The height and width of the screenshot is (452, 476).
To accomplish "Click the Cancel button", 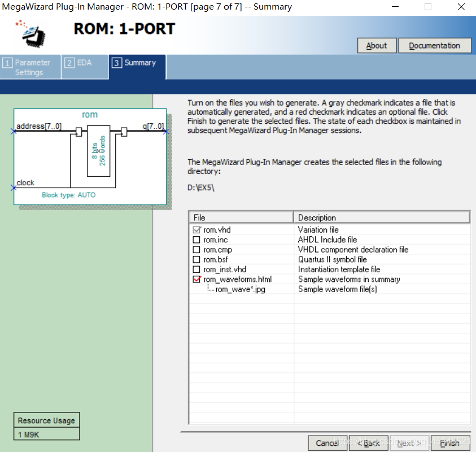I will click(x=327, y=443).
